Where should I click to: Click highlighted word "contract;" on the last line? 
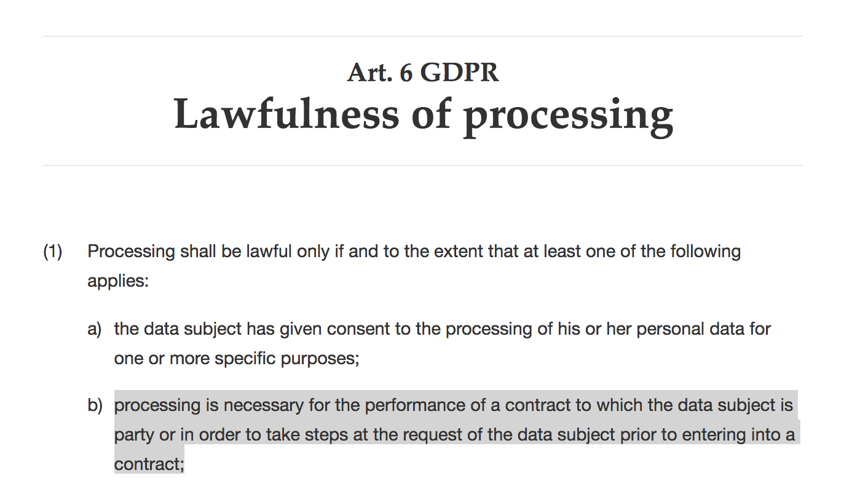coord(149,464)
